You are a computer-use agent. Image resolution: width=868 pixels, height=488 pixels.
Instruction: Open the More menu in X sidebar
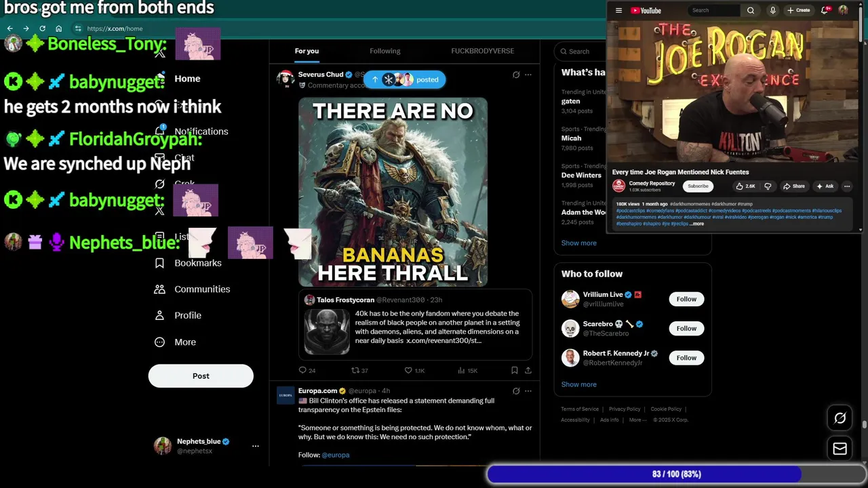pos(185,342)
